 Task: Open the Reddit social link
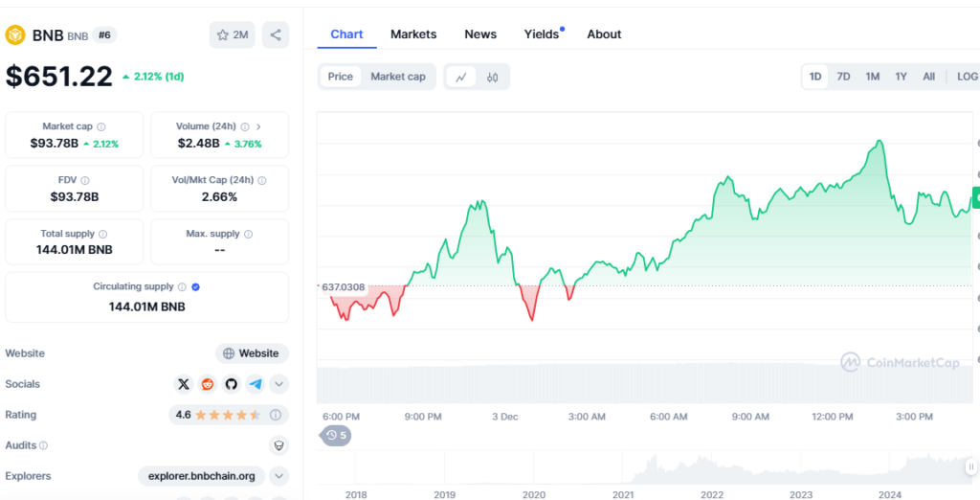pyautogui.click(x=208, y=384)
